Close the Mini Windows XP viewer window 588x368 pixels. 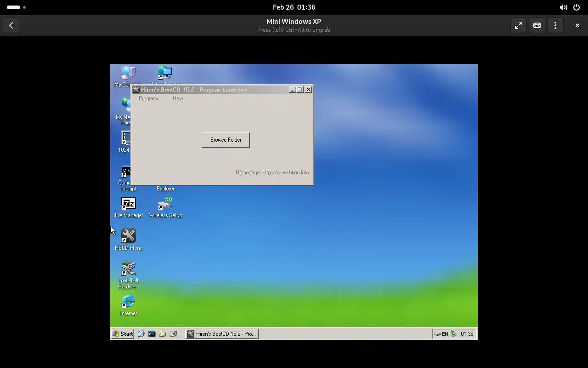point(577,25)
